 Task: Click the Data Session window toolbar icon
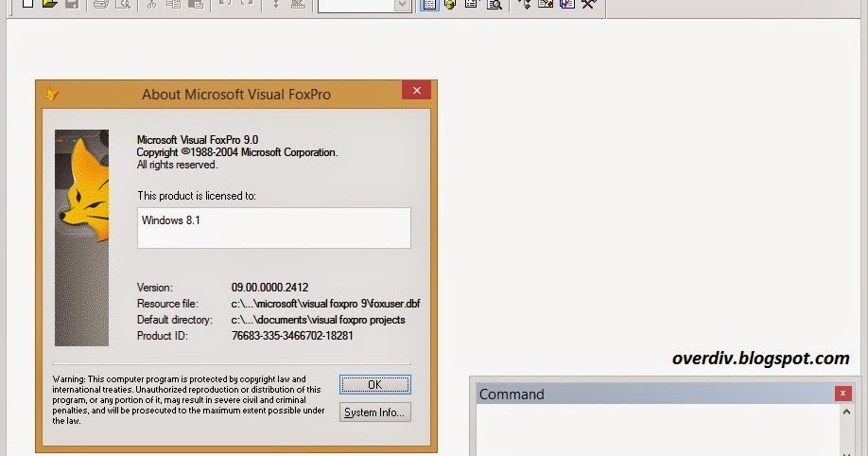click(450, 5)
